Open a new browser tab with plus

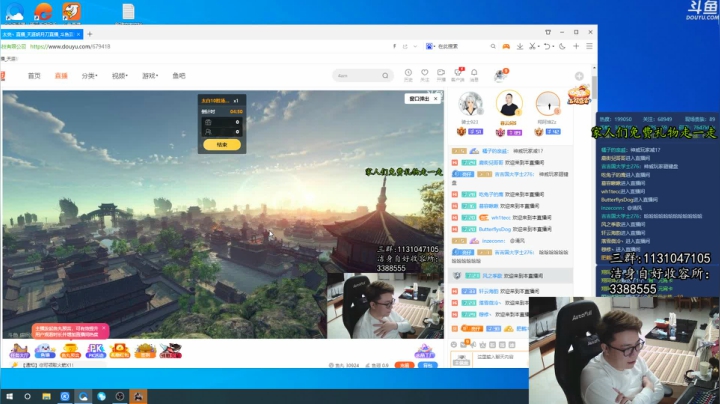pyautogui.click(x=90, y=34)
